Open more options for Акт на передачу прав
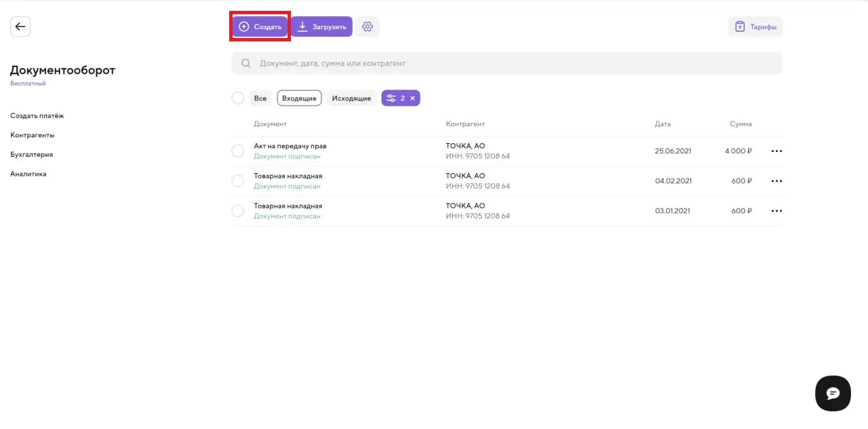 click(776, 151)
